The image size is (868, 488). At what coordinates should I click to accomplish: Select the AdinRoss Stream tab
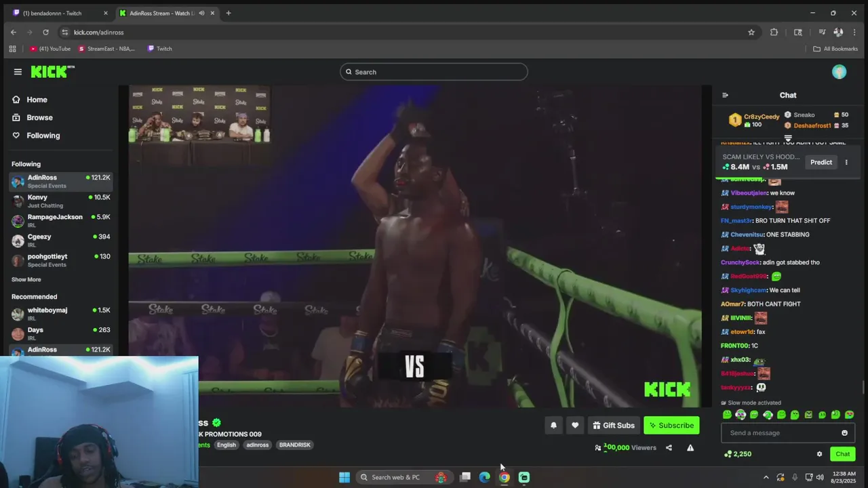[166, 13]
